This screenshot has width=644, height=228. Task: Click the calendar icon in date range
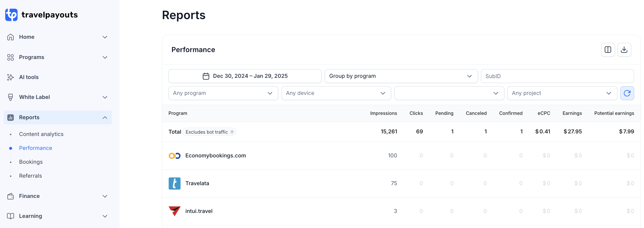click(206, 76)
